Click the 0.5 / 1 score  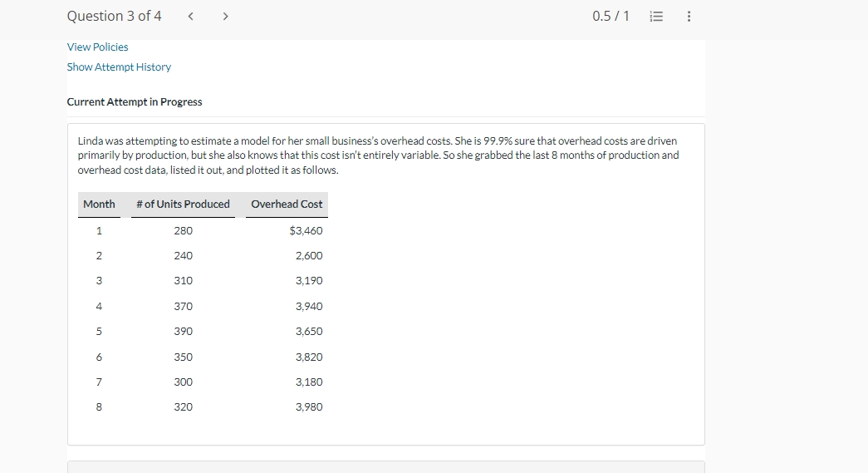tap(611, 16)
